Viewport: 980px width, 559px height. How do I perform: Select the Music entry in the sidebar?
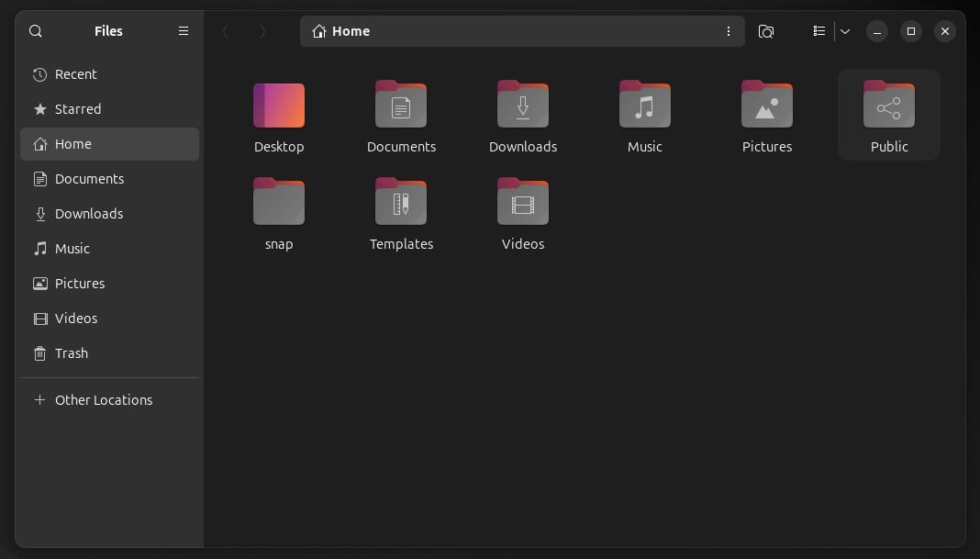click(73, 248)
